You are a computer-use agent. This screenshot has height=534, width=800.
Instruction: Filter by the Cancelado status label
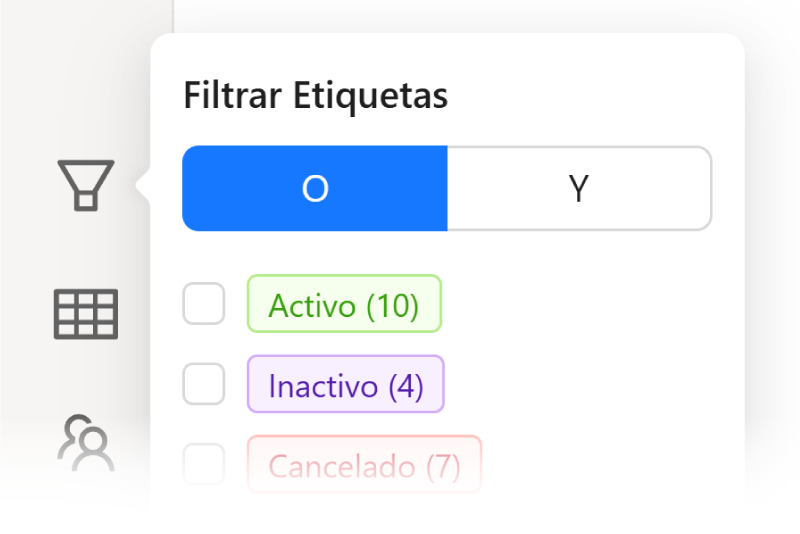pyautogui.click(x=364, y=464)
